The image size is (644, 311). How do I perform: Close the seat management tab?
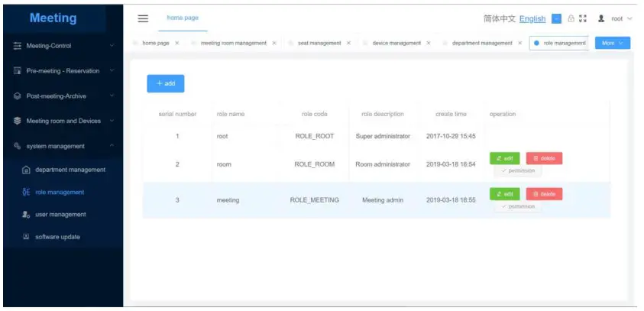348,43
